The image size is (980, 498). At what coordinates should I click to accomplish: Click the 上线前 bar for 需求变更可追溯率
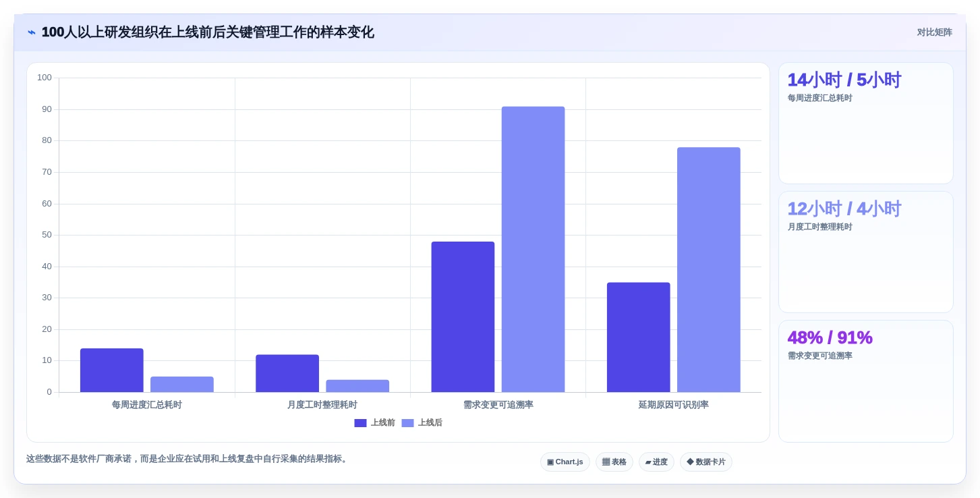[463, 317]
